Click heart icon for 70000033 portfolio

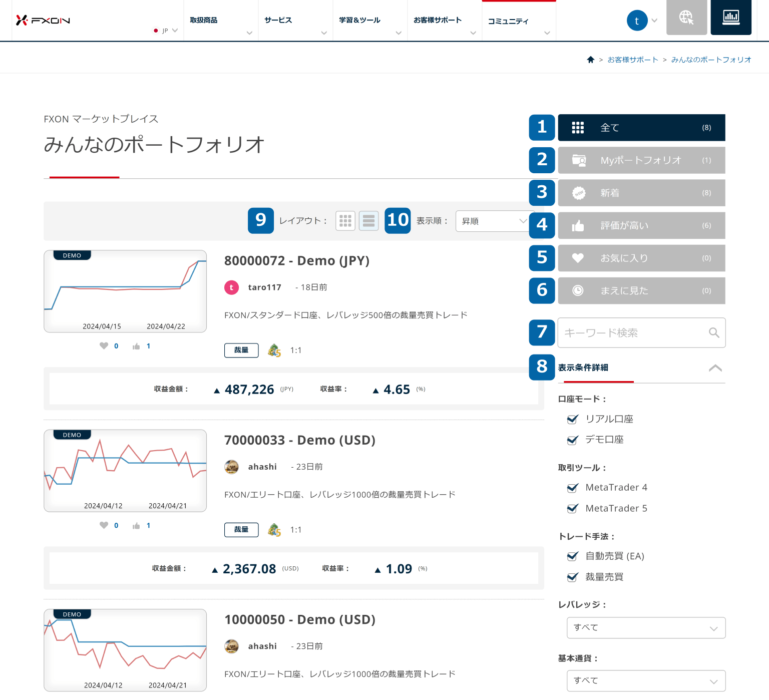click(104, 525)
